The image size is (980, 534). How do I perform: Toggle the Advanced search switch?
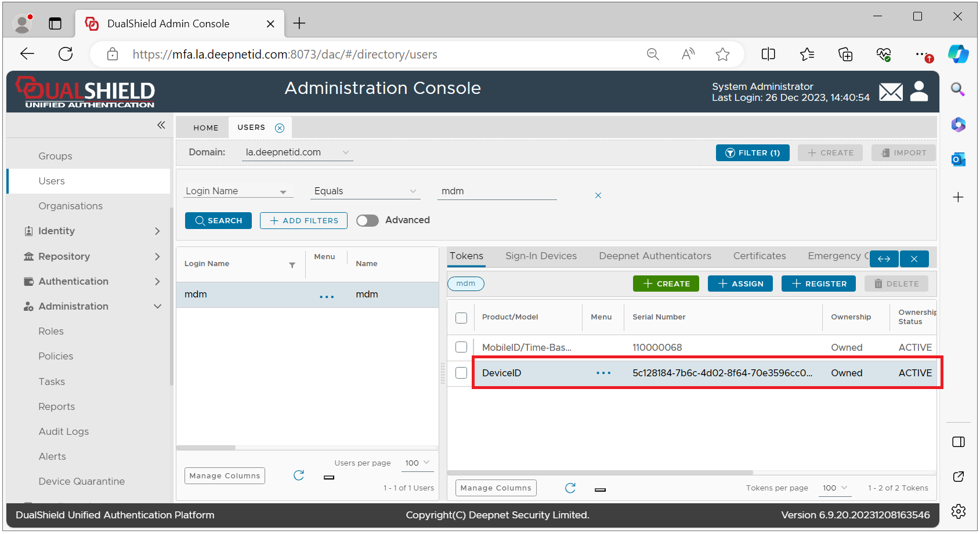tap(367, 221)
